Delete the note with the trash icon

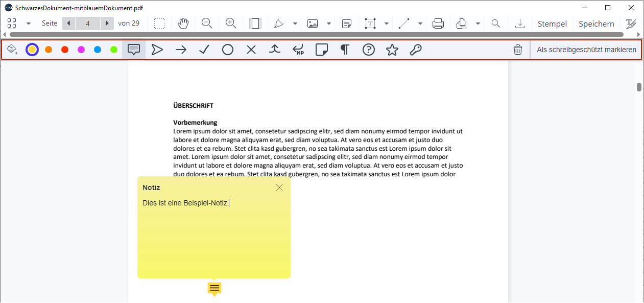tap(518, 50)
